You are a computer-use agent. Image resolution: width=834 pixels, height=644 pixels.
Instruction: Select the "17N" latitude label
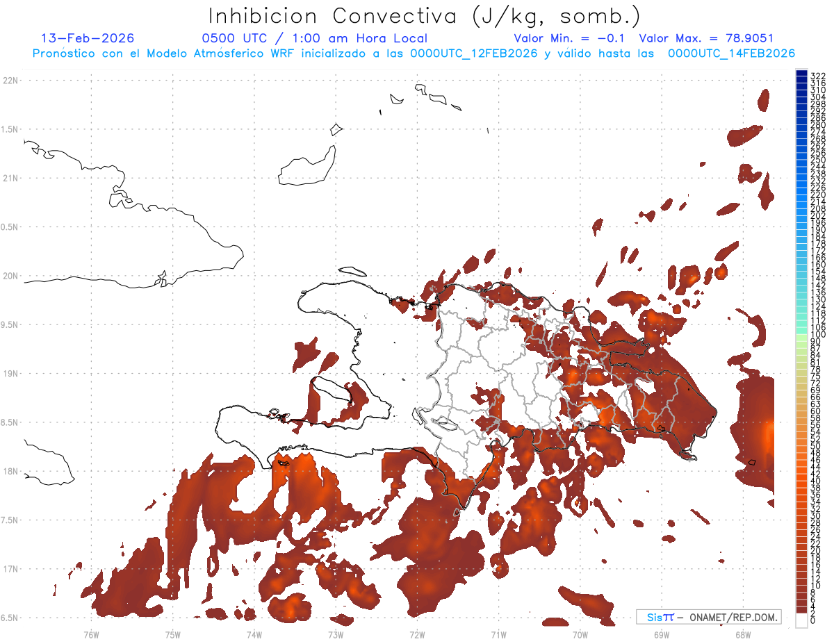(10, 569)
